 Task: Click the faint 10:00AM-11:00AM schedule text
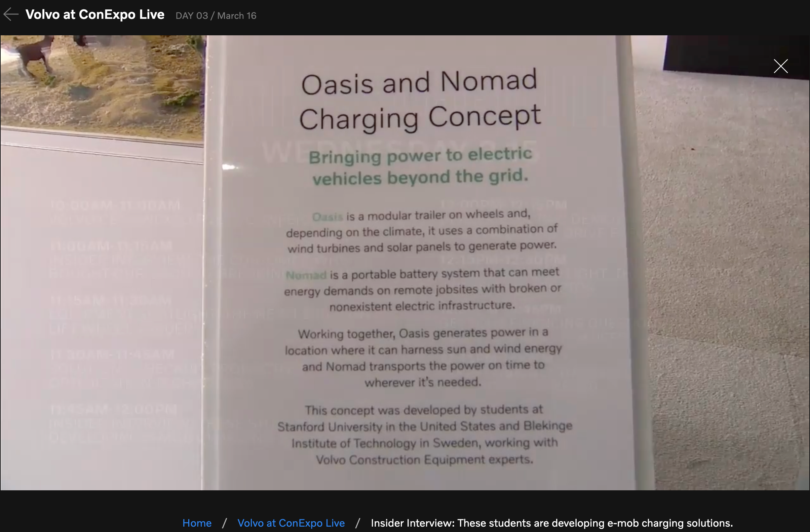[x=115, y=205]
